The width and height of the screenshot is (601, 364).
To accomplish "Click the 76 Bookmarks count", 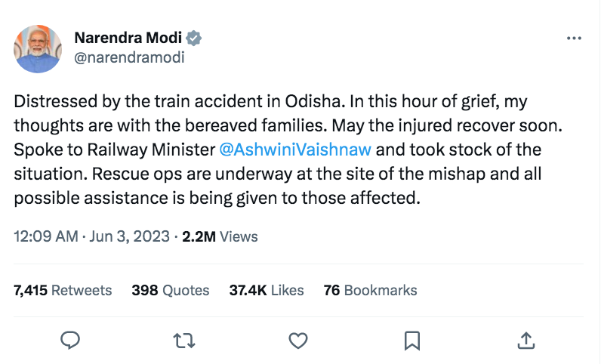I will coord(370,290).
